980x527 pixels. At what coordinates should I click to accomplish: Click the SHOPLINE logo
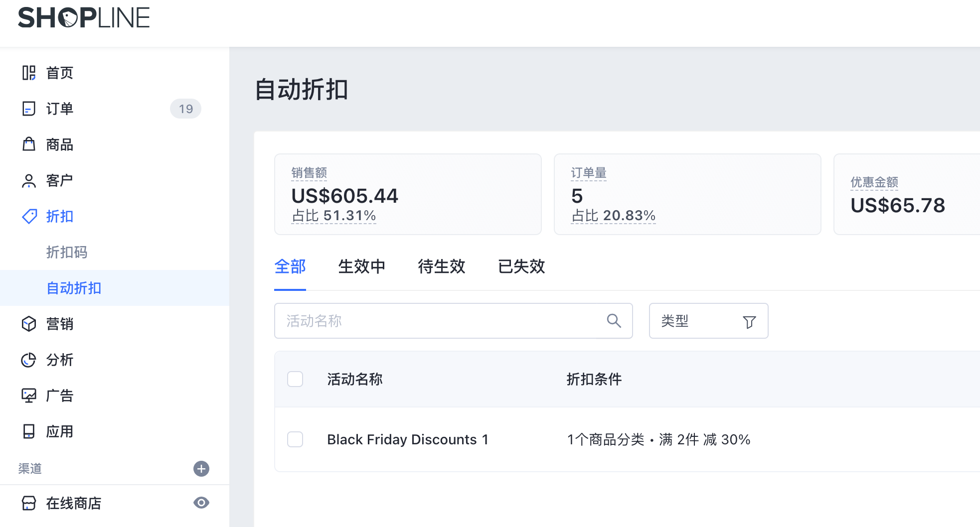(84, 18)
